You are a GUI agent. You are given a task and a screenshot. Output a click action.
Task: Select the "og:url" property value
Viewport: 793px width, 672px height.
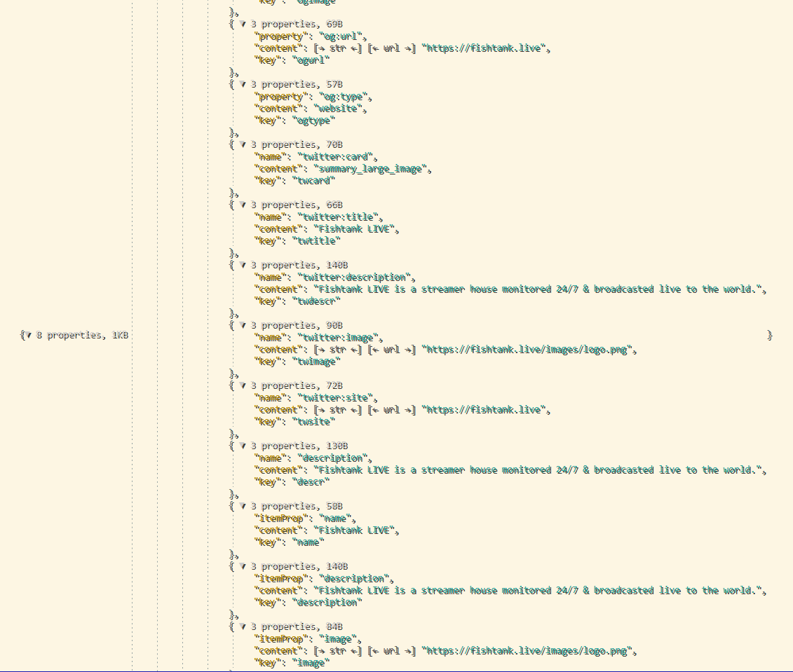[340, 36]
